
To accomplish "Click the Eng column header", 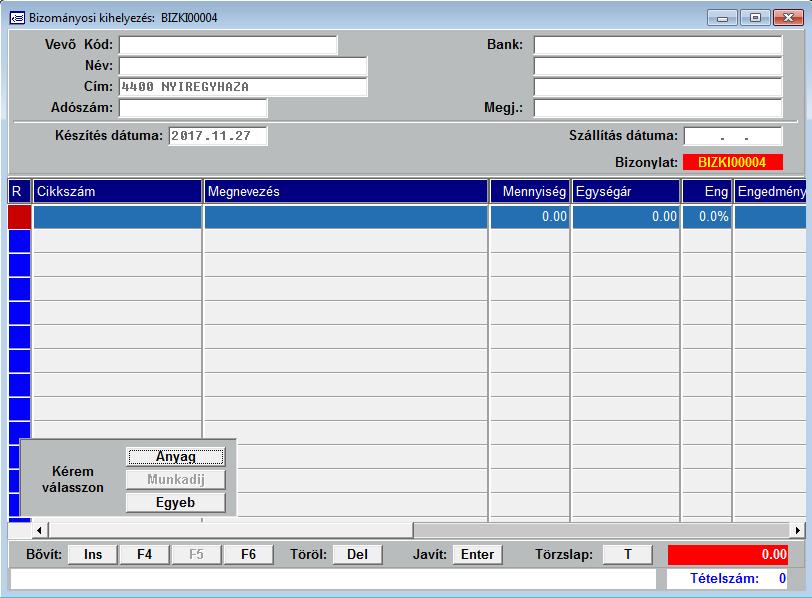I will tap(707, 192).
